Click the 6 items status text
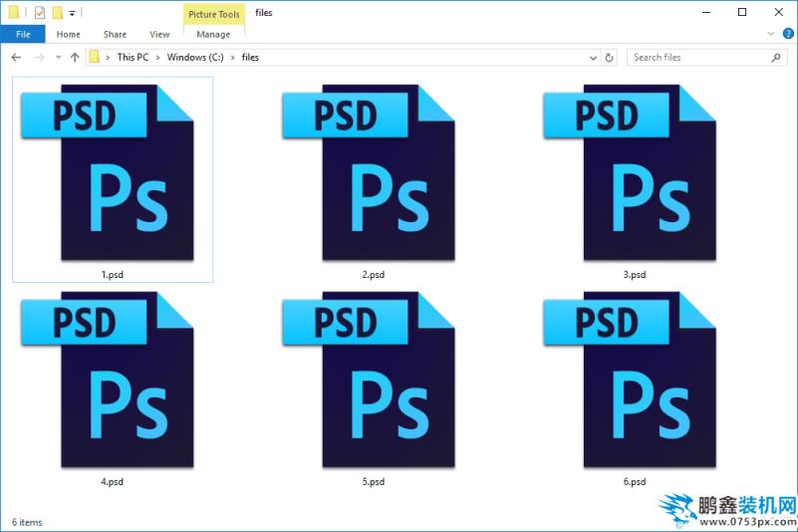 [x=27, y=522]
